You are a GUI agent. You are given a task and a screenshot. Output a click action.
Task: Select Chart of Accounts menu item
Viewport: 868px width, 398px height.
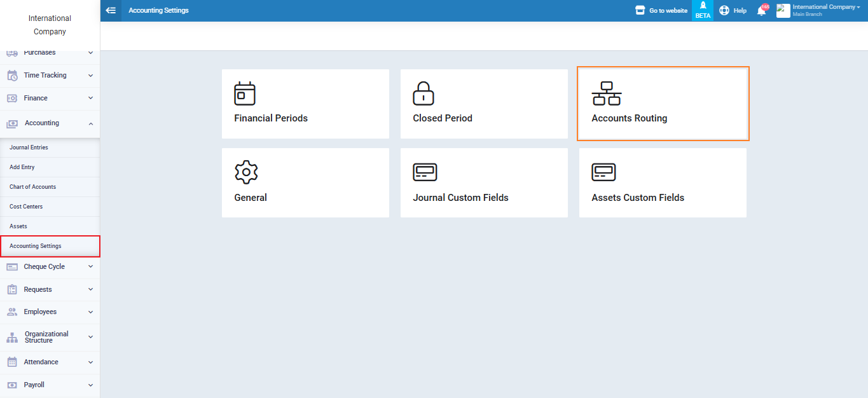(32, 187)
